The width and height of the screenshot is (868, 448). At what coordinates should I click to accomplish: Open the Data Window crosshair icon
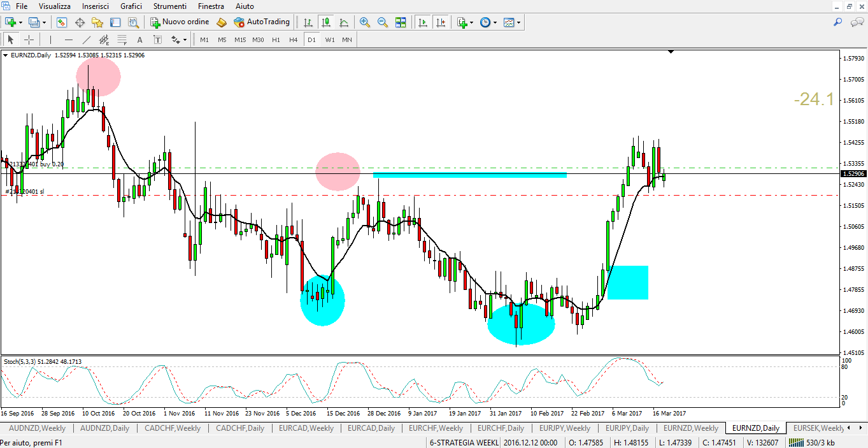[80, 22]
